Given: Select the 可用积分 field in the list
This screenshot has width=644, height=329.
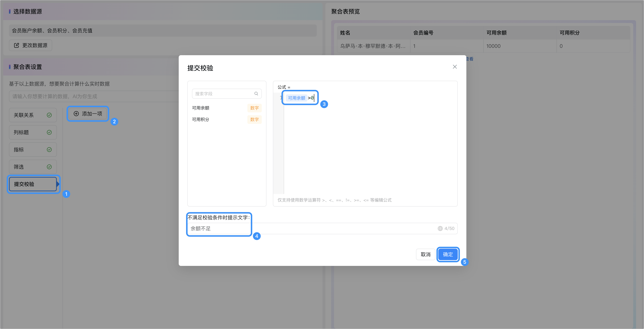Looking at the screenshot, I should pyautogui.click(x=227, y=120).
